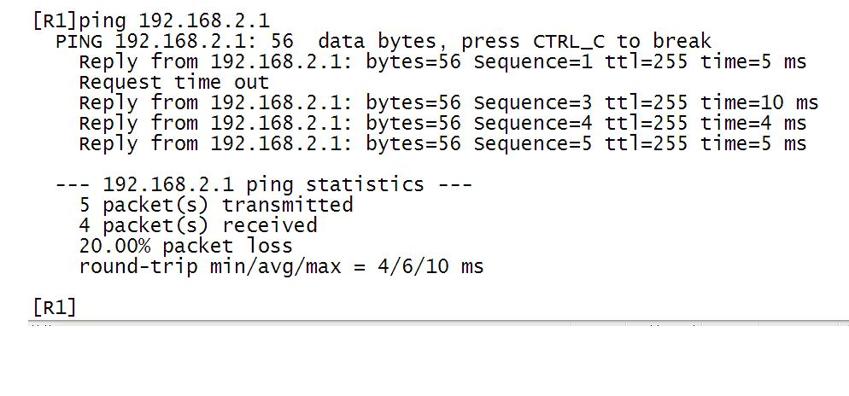Select the Sequence=5 reply line

coord(442,144)
